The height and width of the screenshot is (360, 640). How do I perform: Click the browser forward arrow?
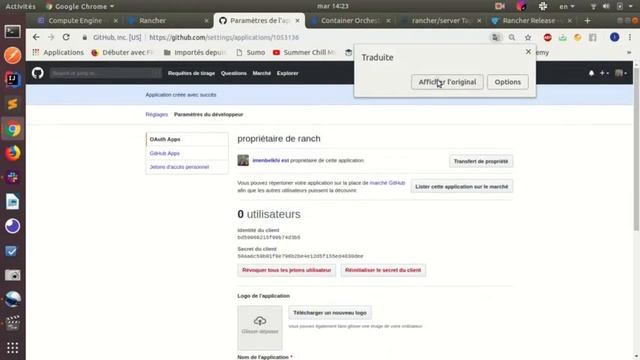[x=51, y=37]
